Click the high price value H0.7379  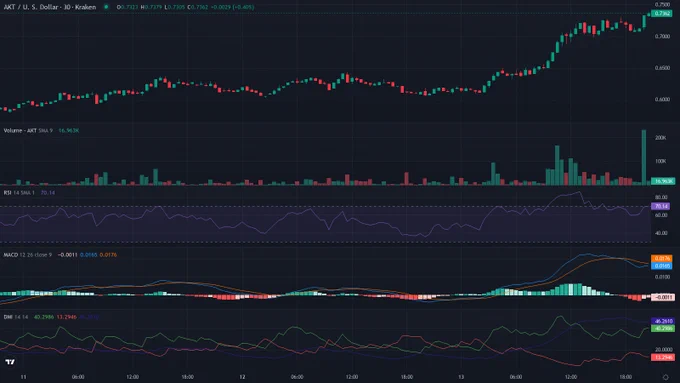click(x=151, y=7)
